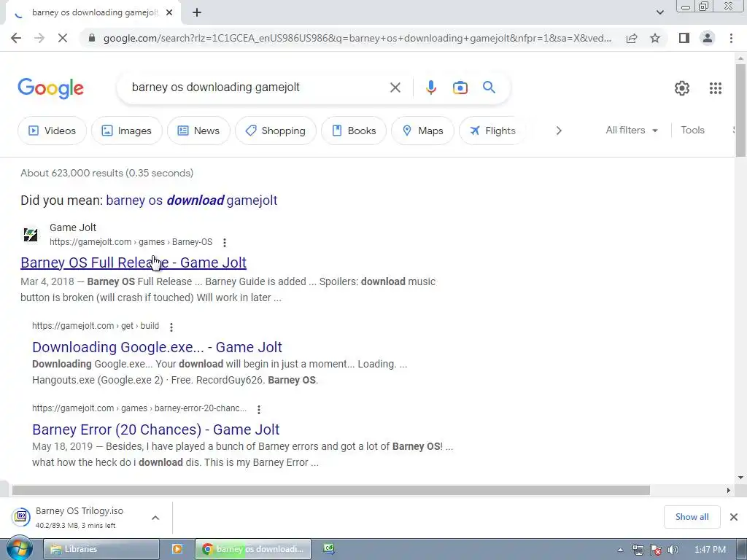Share this page using the share icon
The height and width of the screenshot is (560, 747).
[x=632, y=38]
